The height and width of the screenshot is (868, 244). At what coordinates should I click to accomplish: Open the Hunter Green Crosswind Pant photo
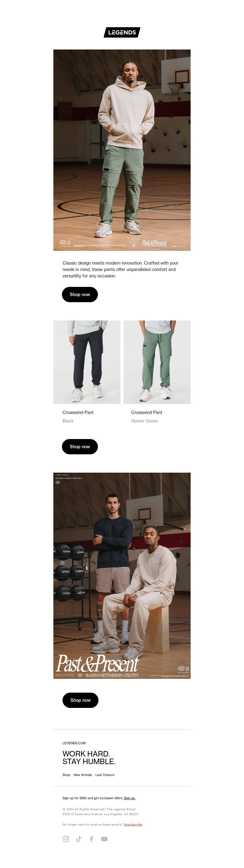click(157, 362)
